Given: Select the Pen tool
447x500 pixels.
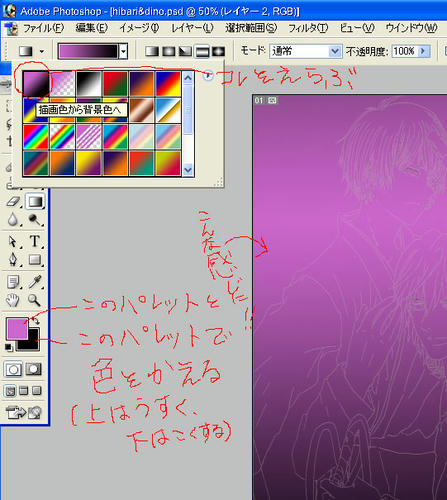Looking at the screenshot, I should coord(13,259).
